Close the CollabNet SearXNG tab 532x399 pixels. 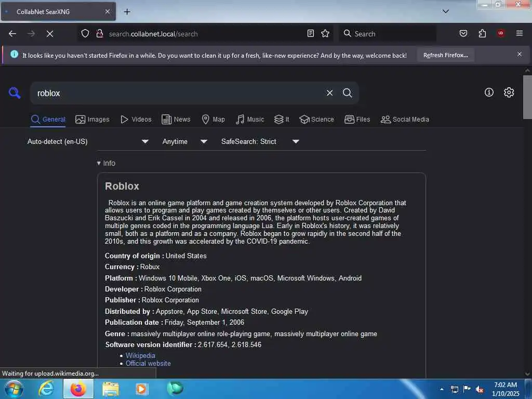tap(107, 11)
